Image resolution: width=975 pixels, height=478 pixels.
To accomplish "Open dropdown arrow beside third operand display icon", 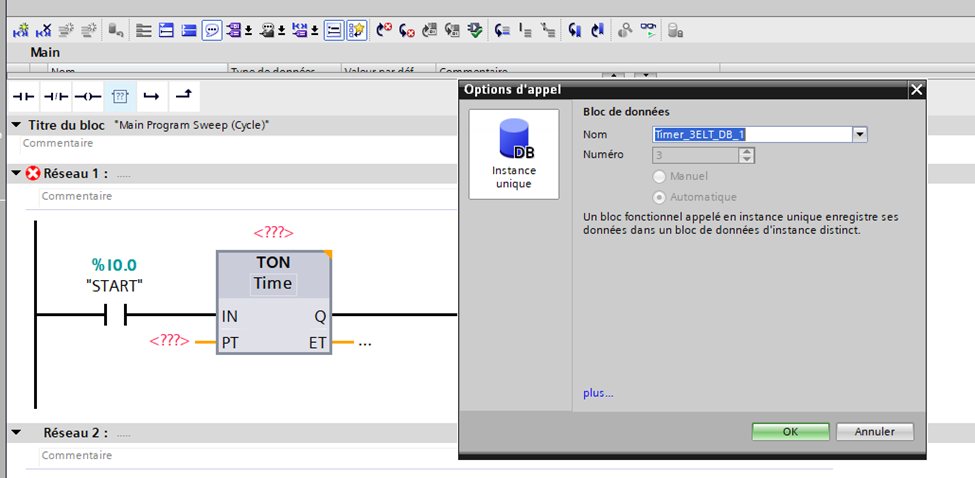I will click(x=315, y=30).
